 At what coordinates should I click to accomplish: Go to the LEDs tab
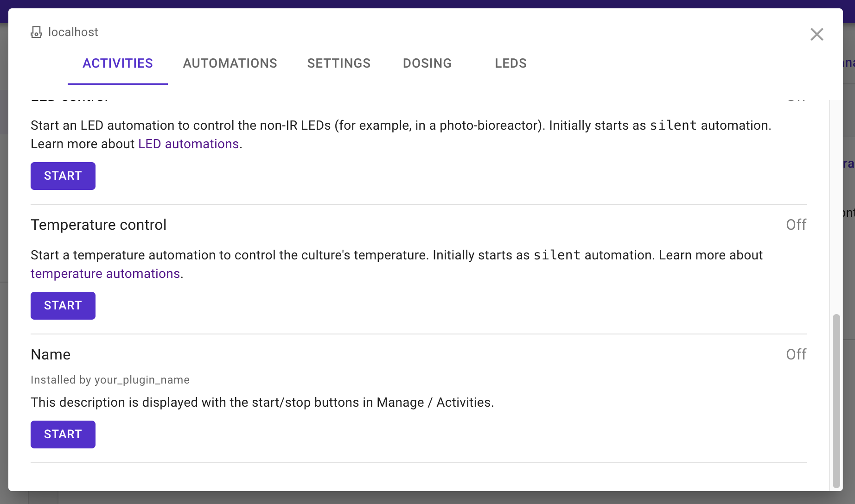click(510, 63)
